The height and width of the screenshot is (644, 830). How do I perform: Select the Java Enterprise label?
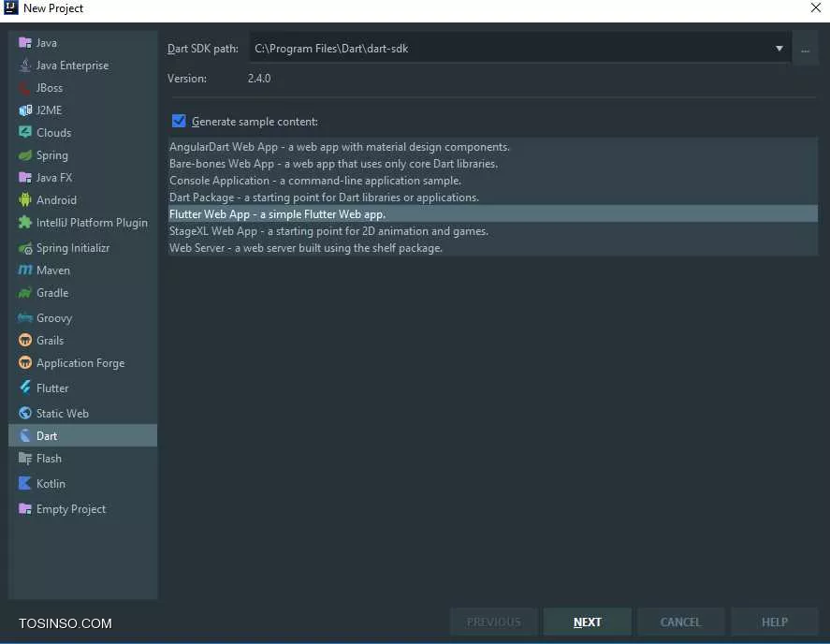click(72, 66)
